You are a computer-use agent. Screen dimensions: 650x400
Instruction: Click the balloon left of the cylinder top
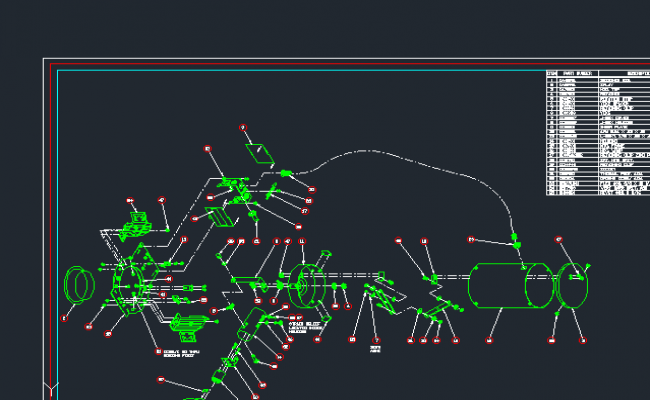[x=472, y=240]
